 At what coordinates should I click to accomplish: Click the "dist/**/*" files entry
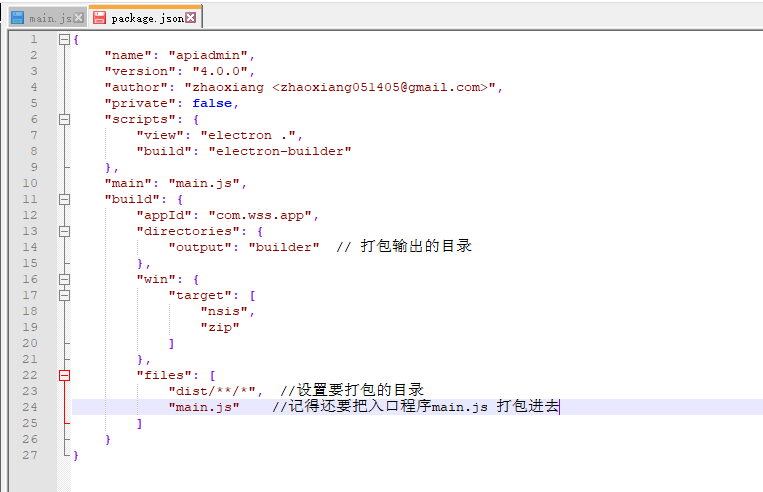coord(212,391)
